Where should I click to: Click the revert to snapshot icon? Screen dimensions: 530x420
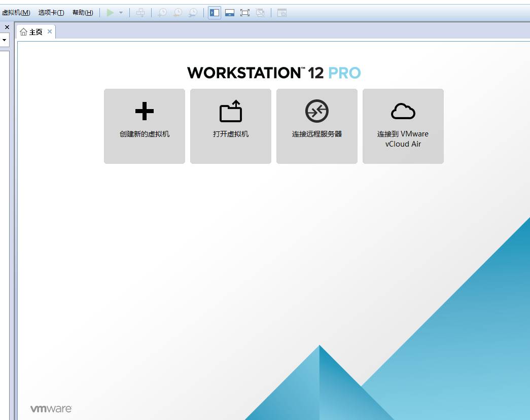point(178,13)
